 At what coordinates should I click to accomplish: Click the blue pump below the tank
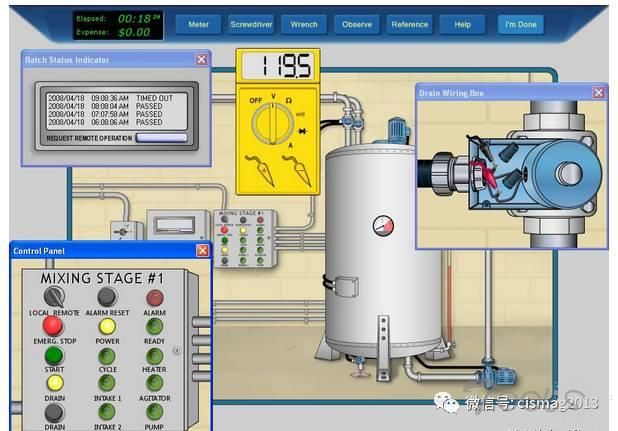pyautogui.click(x=499, y=377)
